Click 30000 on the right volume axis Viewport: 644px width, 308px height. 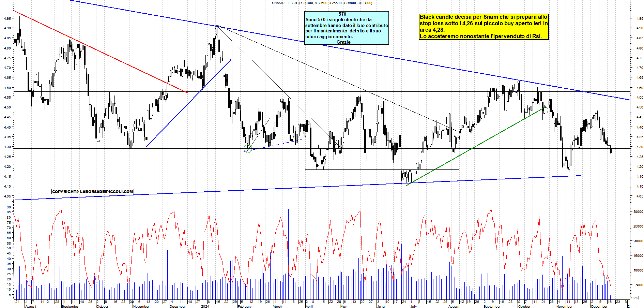click(x=638, y=211)
